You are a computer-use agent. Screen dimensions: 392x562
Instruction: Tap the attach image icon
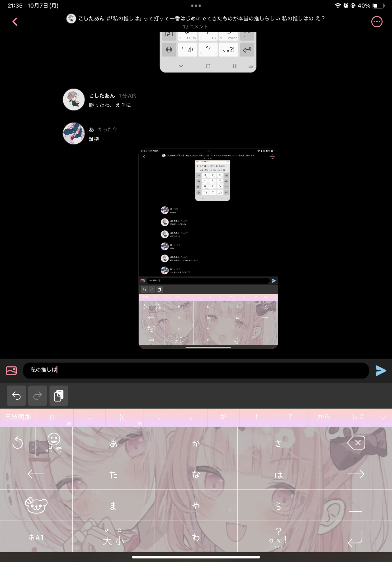pyautogui.click(x=11, y=370)
